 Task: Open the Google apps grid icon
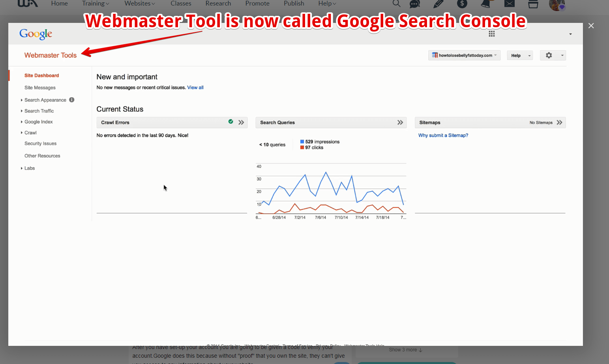click(x=492, y=34)
